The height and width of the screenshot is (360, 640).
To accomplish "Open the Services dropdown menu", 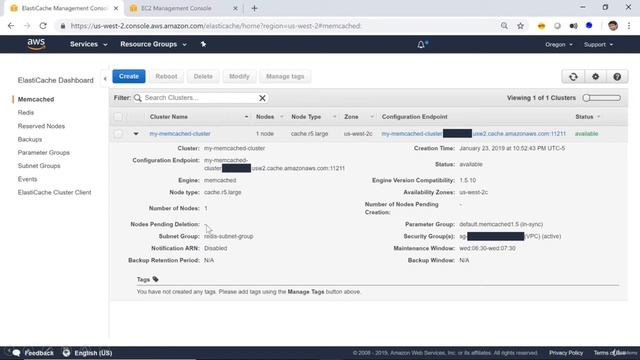I will 89,44.
